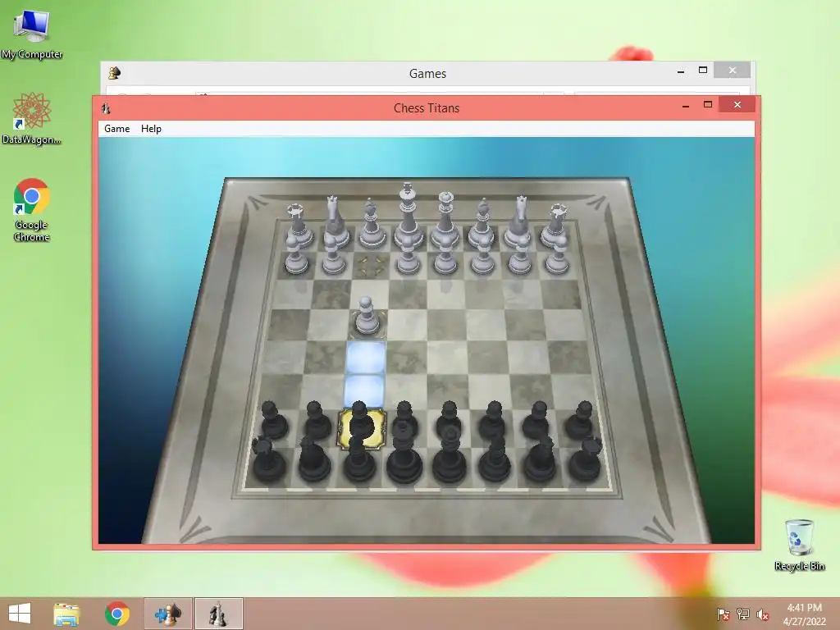
Task: Click the Games window title text
Action: click(427, 73)
